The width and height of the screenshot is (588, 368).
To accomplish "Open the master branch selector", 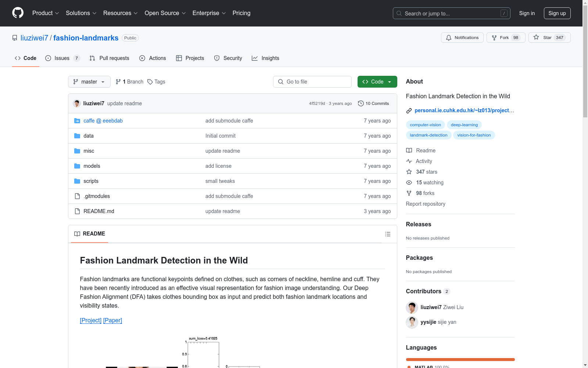I will [89, 82].
